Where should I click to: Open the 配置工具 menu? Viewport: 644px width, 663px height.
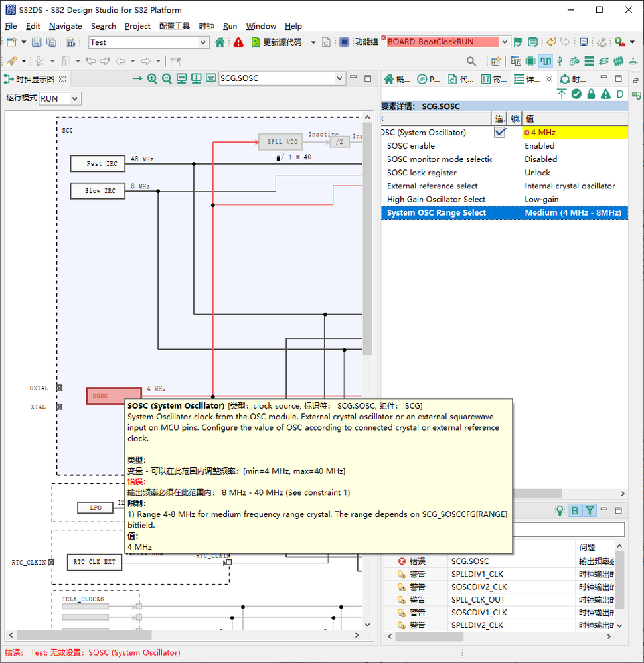click(175, 26)
